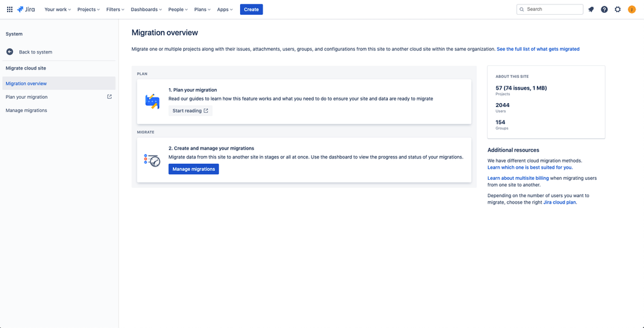Open the notifications bell icon
The width and height of the screenshot is (644, 328).
pyautogui.click(x=591, y=10)
